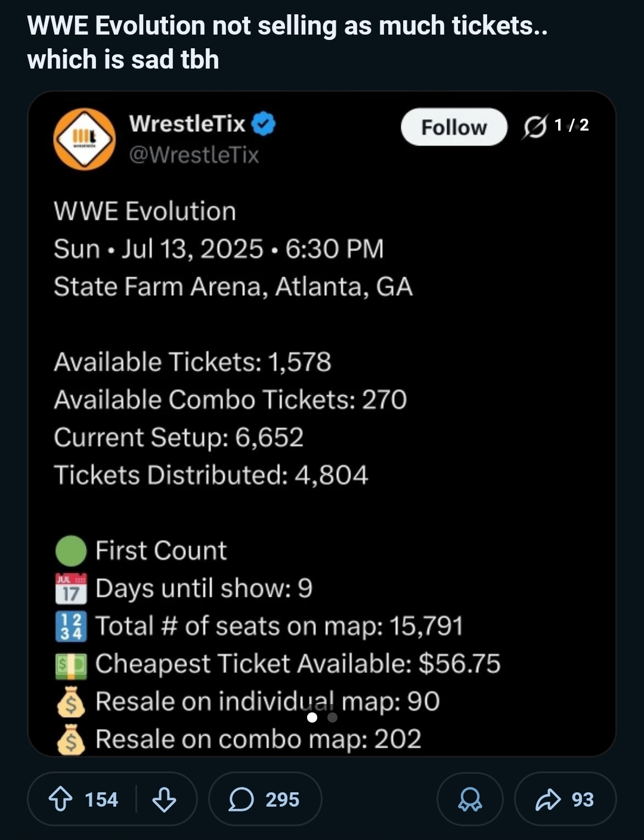
Task: Click the blue verified badge beside WrestleTix
Action: tap(263, 124)
